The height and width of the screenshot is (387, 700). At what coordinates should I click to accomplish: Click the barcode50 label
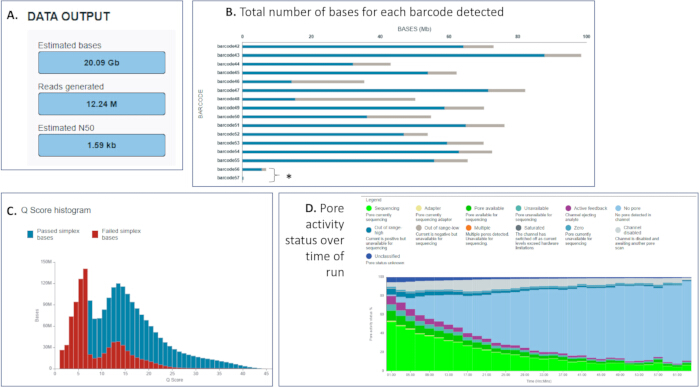coord(229,117)
